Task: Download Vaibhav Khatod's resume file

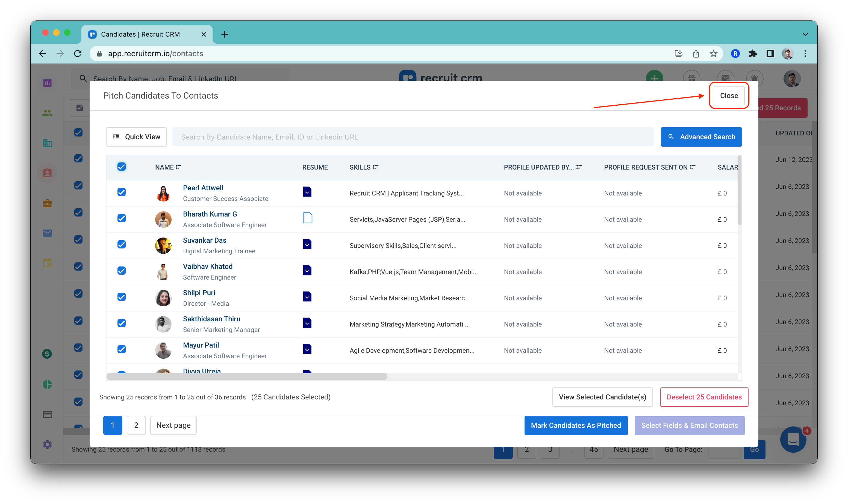Action: coord(307,270)
